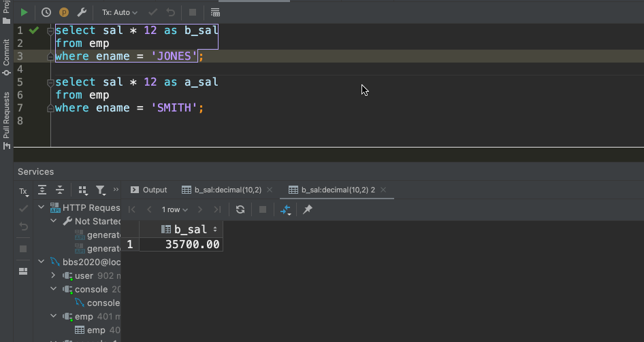This screenshot has width=644, height=342.
Task: Click green checkmark gutter on line 1
Action: click(x=34, y=30)
